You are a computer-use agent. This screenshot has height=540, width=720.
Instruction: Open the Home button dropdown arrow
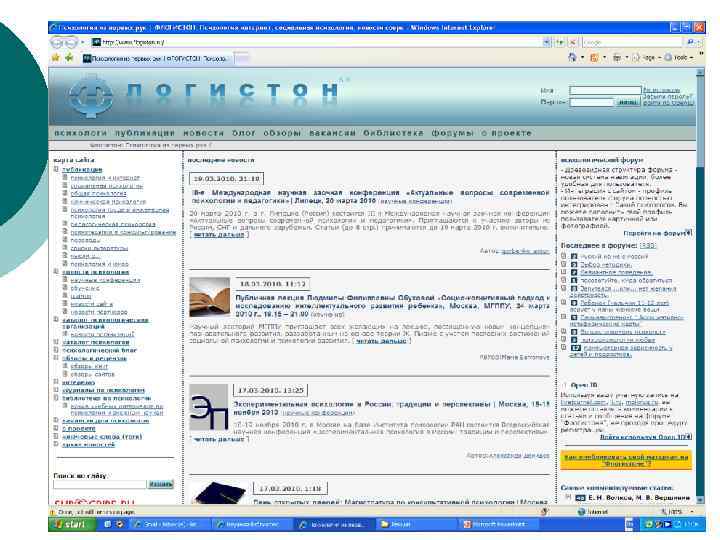582,58
